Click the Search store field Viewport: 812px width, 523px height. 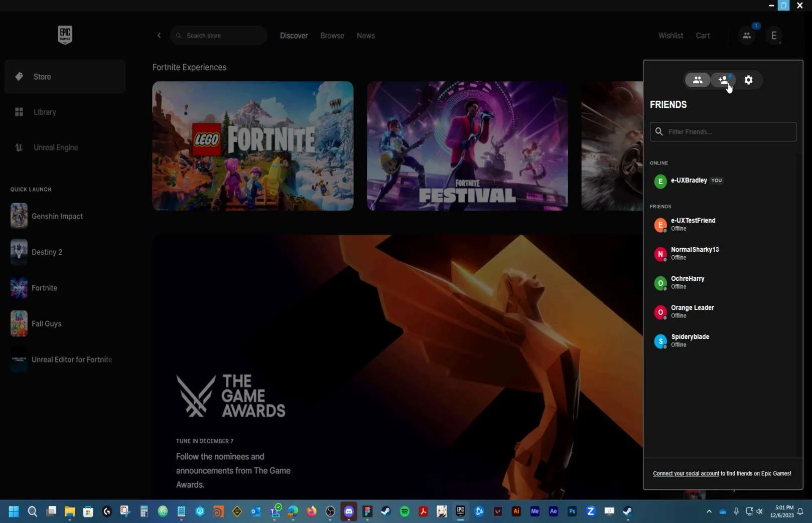pos(219,36)
